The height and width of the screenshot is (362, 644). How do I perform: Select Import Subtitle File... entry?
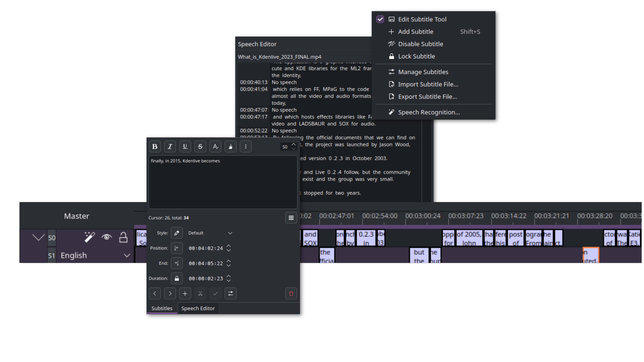(434, 84)
